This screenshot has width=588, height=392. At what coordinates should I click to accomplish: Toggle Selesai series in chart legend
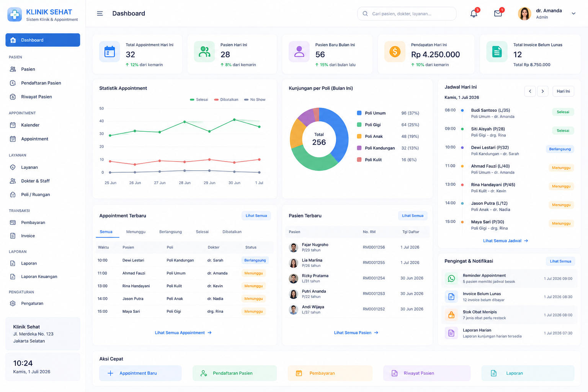(x=199, y=100)
